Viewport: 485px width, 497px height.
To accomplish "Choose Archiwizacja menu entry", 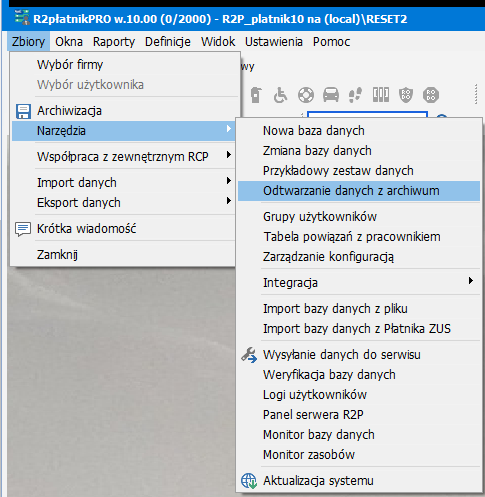I will [x=125, y=111].
